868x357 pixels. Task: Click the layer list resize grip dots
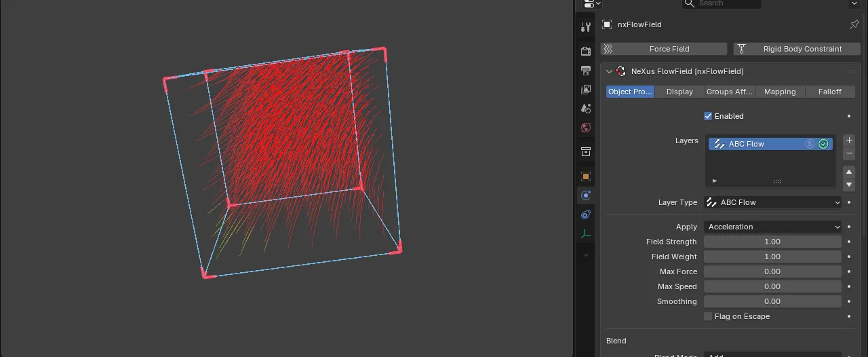pos(777,181)
